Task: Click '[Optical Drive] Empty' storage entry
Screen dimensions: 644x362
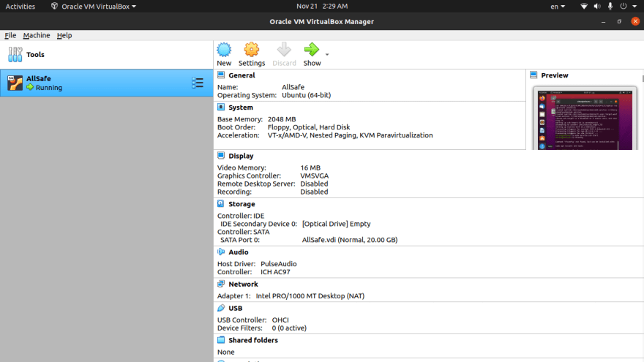Action: click(337, 224)
